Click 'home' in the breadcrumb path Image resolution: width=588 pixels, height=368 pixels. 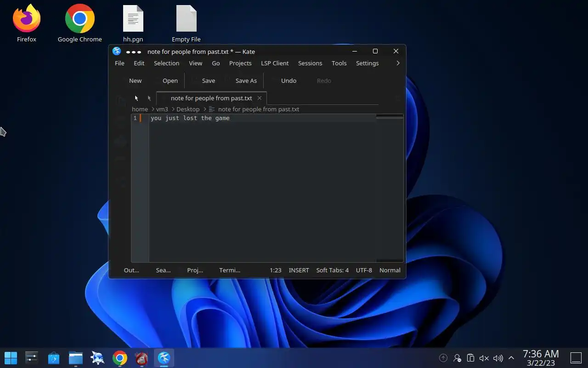(140, 109)
